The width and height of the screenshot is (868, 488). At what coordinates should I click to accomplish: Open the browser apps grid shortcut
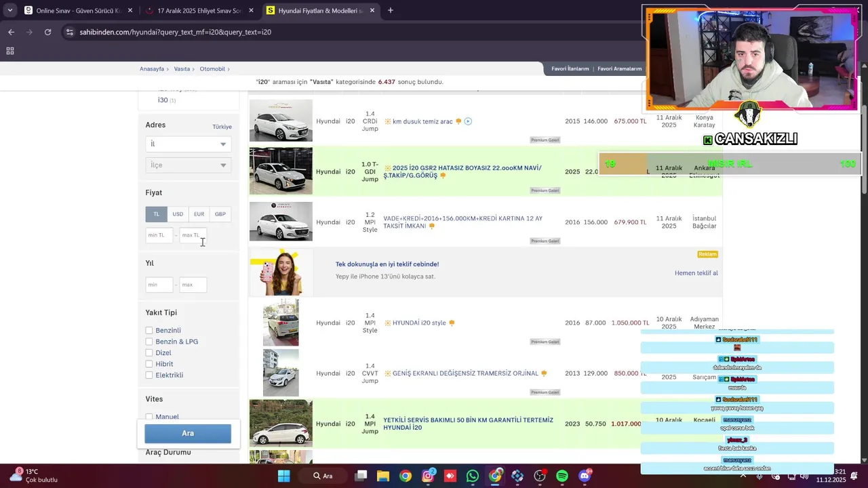click(x=10, y=51)
